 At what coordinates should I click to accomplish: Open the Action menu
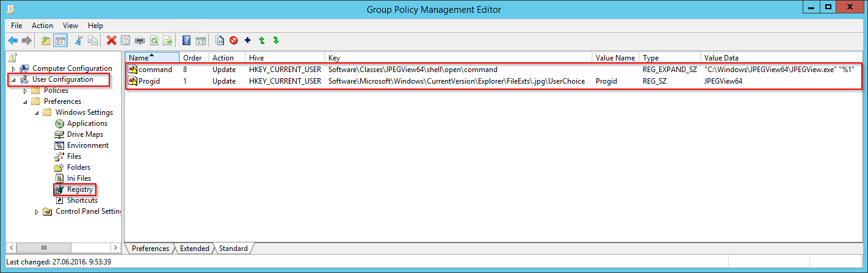42,26
